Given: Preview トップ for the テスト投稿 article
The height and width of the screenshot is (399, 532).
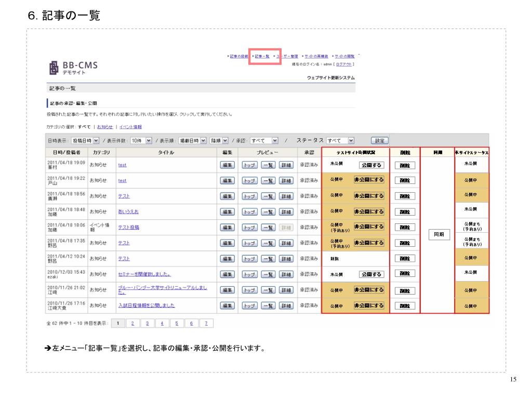Looking at the screenshot, I should tap(249, 228).
